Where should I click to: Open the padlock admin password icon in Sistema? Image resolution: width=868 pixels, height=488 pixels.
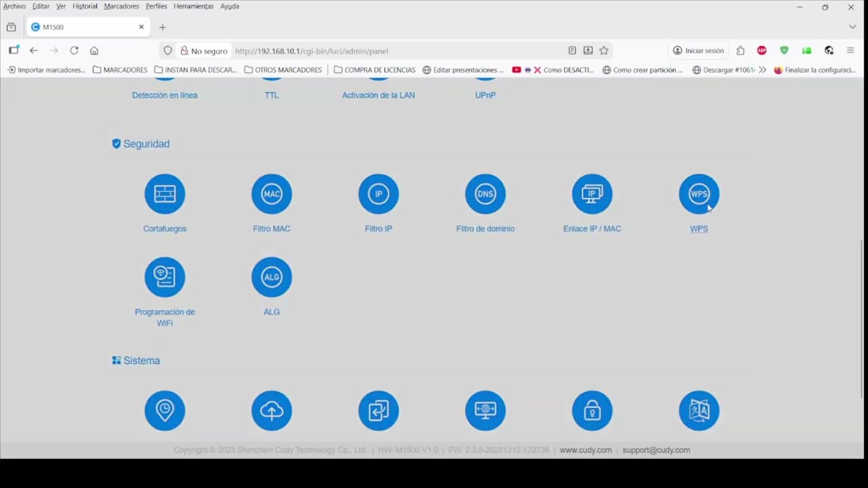[x=592, y=411]
